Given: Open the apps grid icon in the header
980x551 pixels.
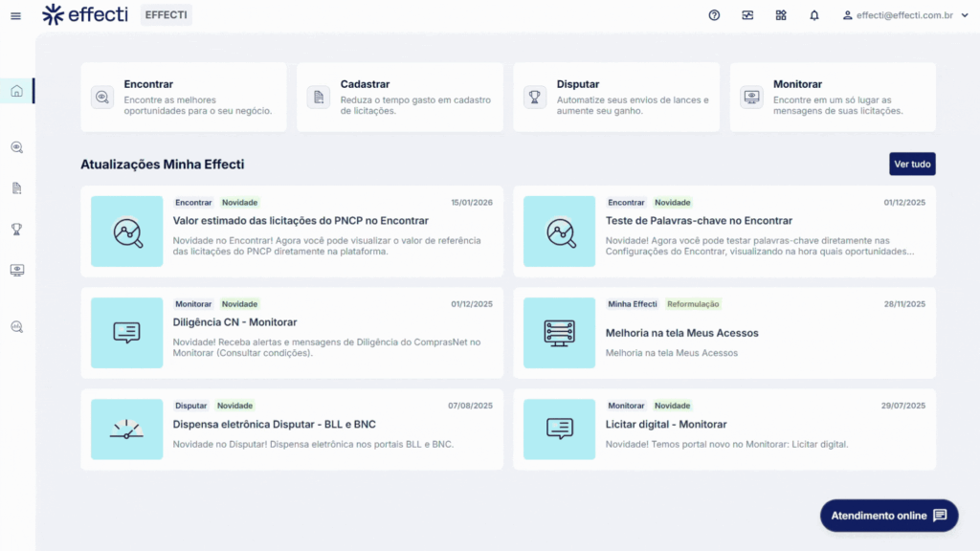Looking at the screenshot, I should point(781,15).
